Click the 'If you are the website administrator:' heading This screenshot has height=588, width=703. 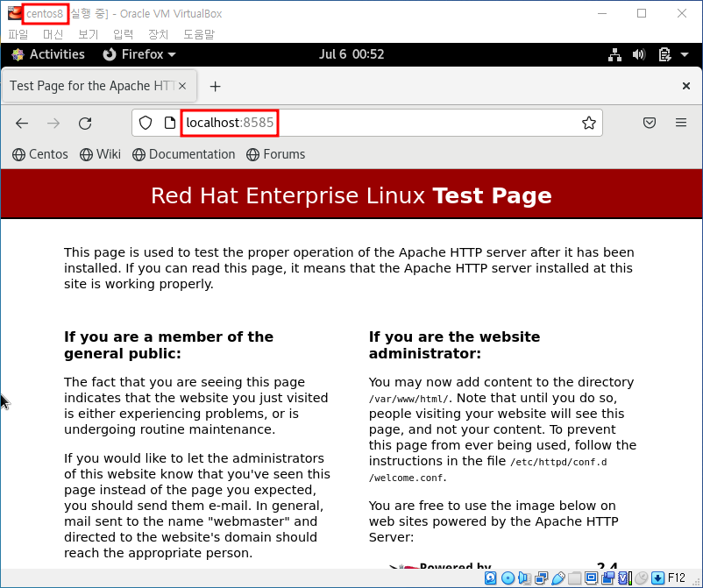coord(454,345)
